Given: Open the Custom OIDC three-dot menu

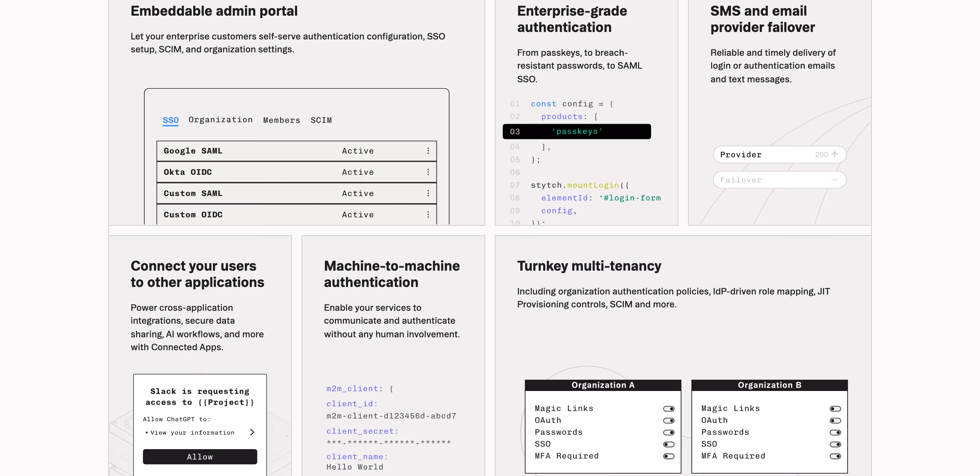Looking at the screenshot, I should [428, 215].
